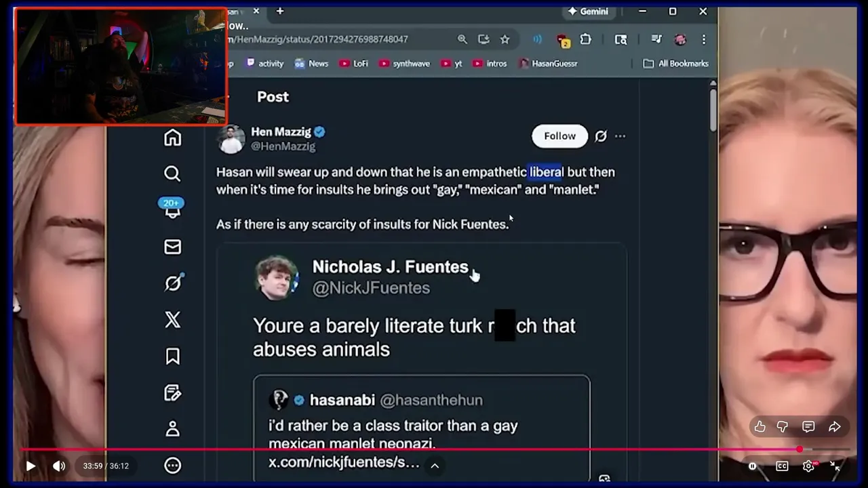This screenshot has width=868, height=488.
Task: Toggle the autoplay switch
Action: pyautogui.click(x=753, y=466)
